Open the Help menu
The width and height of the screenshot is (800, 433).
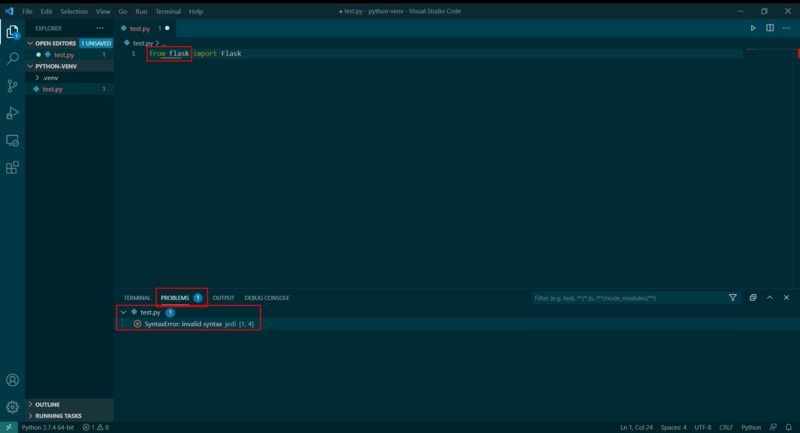[x=196, y=11]
